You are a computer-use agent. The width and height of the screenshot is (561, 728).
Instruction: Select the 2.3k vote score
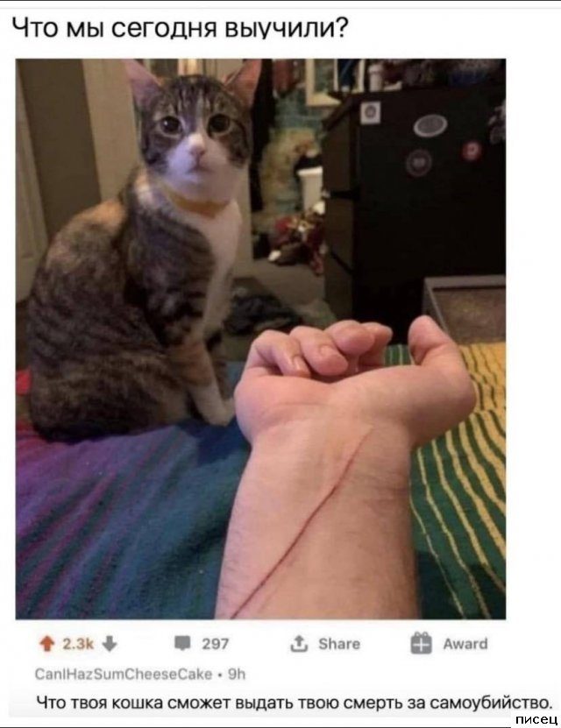(78, 644)
